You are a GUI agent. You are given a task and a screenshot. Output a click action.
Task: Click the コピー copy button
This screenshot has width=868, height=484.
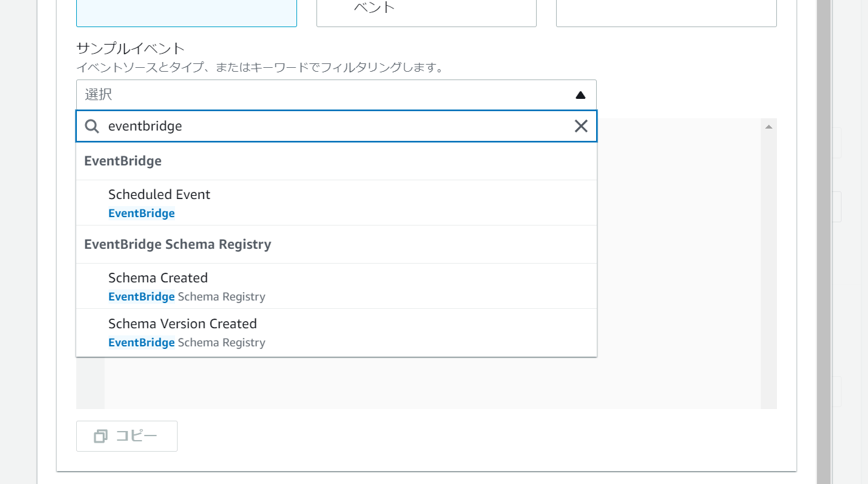tap(127, 436)
